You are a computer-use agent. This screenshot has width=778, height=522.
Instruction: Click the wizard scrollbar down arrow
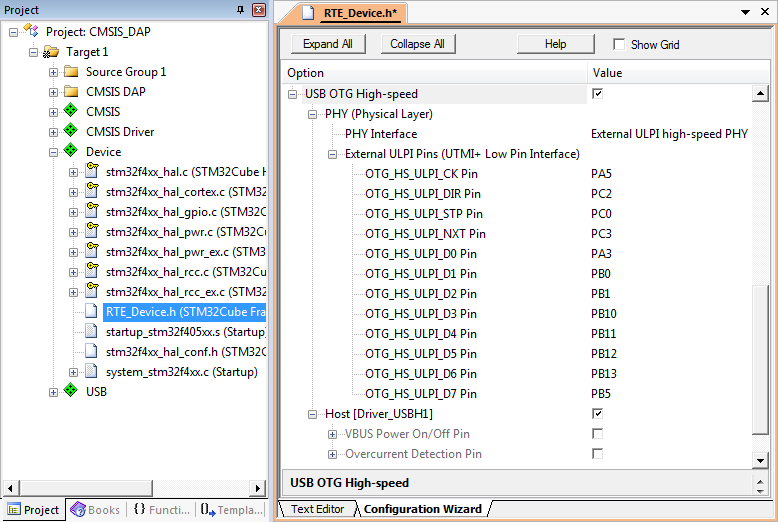(x=760, y=460)
